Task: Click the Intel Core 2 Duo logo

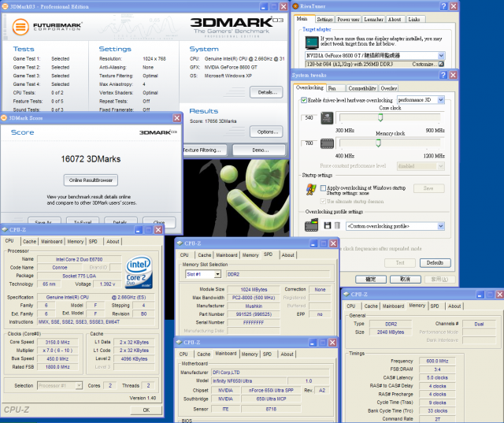Action: pyautogui.click(x=139, y=272)
